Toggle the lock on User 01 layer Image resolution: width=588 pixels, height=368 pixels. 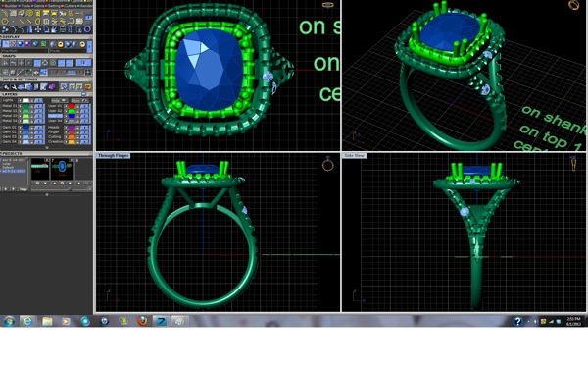click(x=78, y=106)
